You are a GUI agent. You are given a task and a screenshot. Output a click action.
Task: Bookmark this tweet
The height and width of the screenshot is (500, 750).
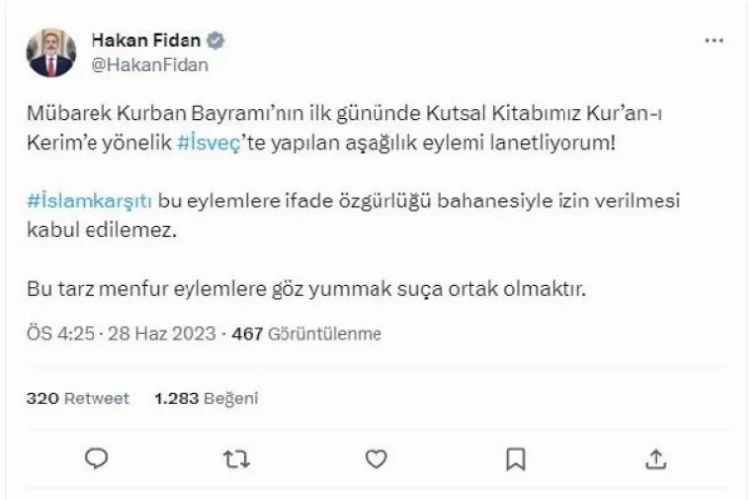[516, 458]
